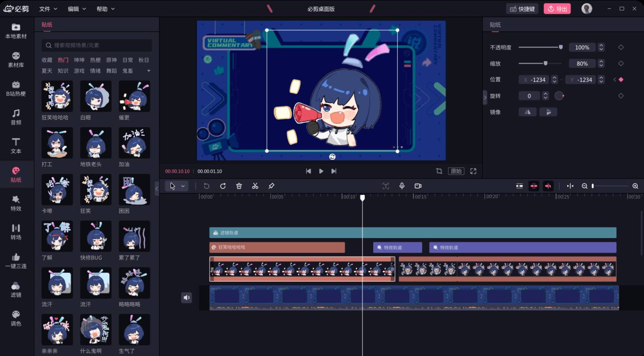The width and height of the screenshot is (644, 356).
Task: Open the selection tool dropdown arrow
Action: [x=183, y=186]
